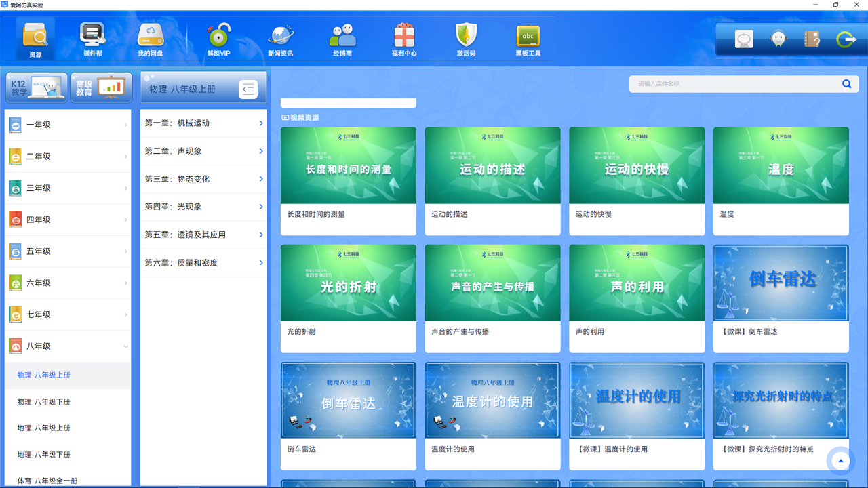Collapse the chapter sidebar via toggle
The image size is (868, 488).
pyautogui.click(x=248, y=88)
